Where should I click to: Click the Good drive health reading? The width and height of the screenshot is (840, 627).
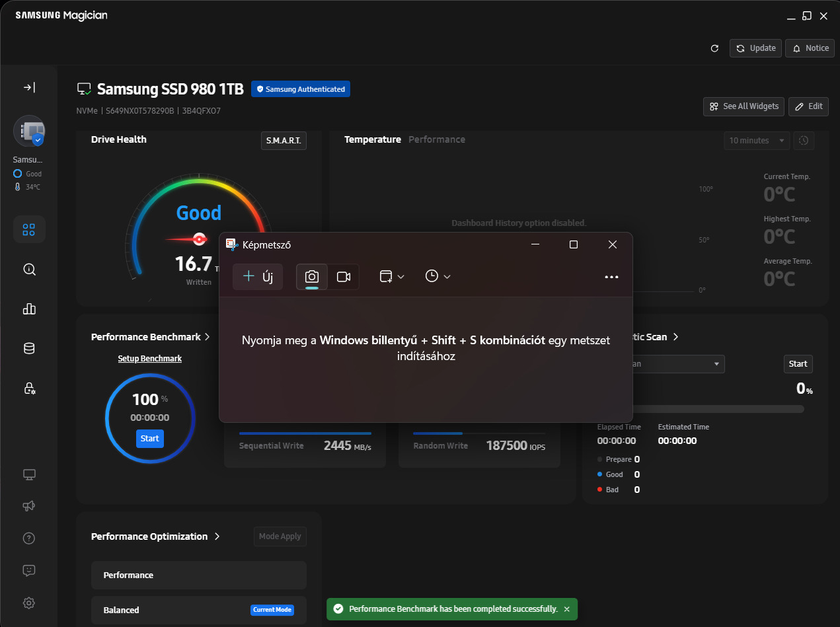click(198, 213)
